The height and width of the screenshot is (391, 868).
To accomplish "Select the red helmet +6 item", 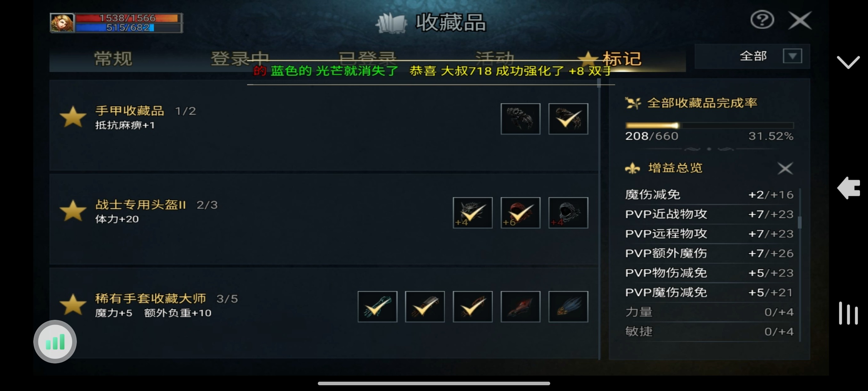I will pos(520,212).
